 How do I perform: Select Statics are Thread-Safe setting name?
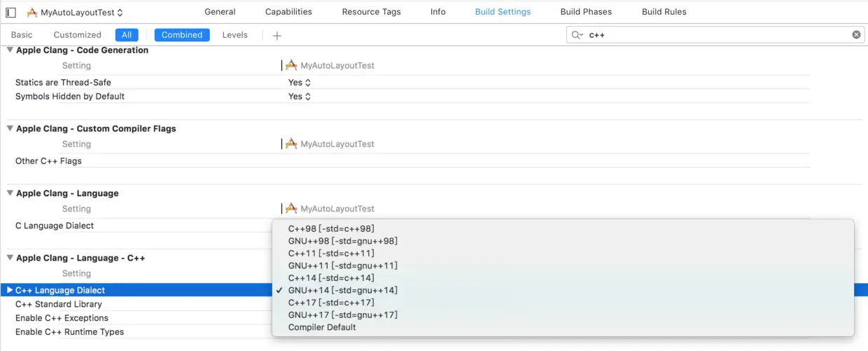63,83
